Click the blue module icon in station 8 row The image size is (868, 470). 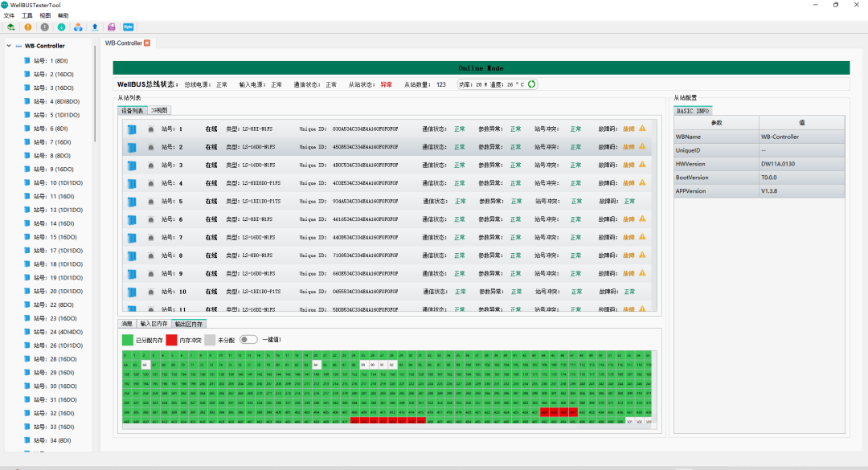(132, 255)
